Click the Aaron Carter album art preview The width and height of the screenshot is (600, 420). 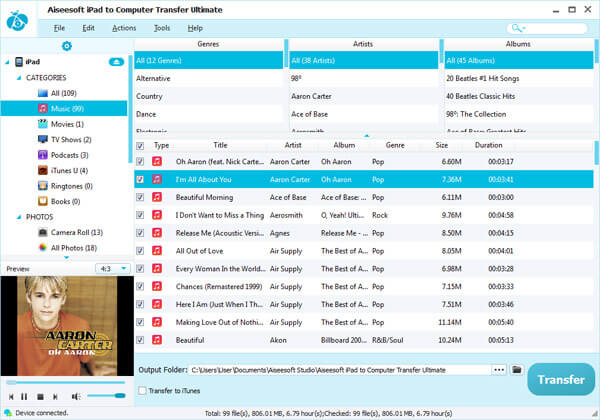pyautogui.click(x=67, y=326)
